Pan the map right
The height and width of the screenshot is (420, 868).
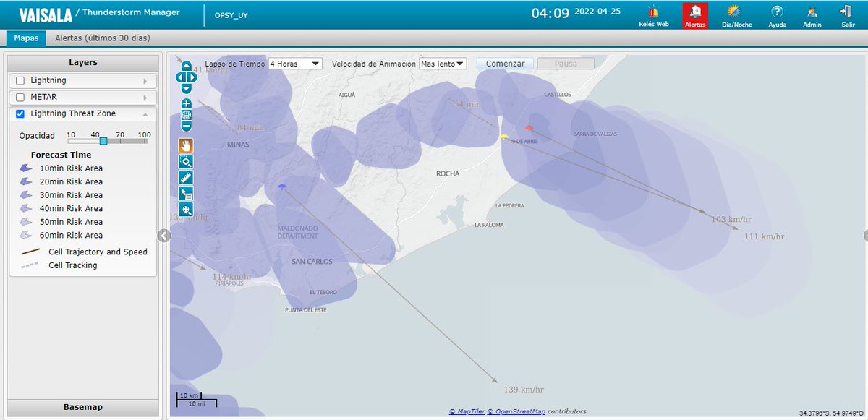192,77
